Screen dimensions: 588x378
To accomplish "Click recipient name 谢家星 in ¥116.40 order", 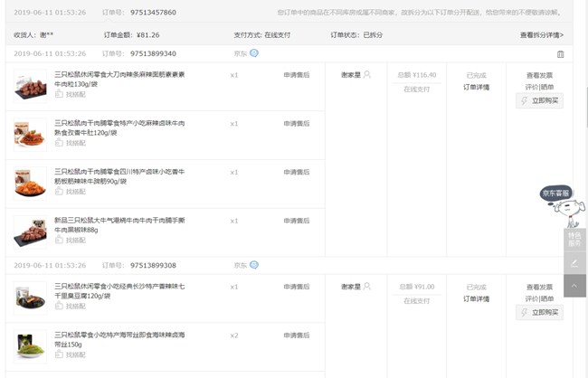I will pos(351,75).
